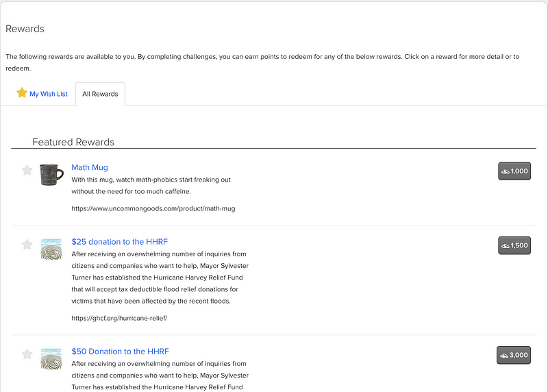Select the $25 donation fingerprint image
The width and height of the screenshot is (548, 392).
point(51,249)
